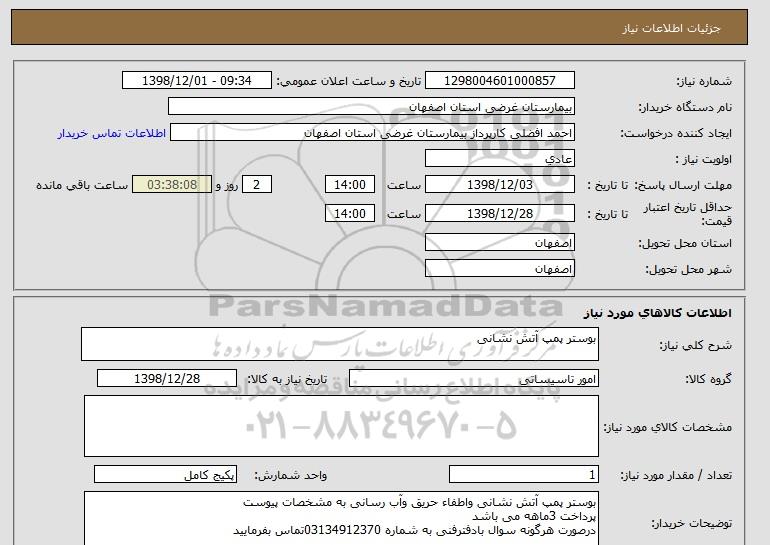Select the label اولویت نیاز
Image resolution: width=770 pixels, height=545 pixels.
pyautogui.click(x=703, y=159)
